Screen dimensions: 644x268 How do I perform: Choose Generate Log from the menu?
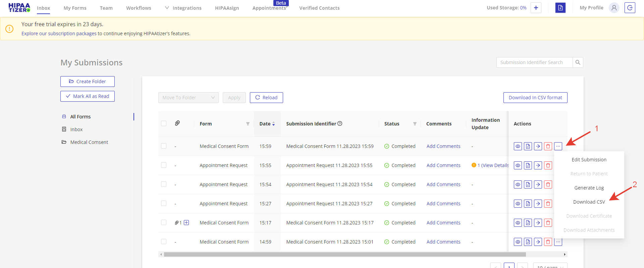tap(589, 188)
